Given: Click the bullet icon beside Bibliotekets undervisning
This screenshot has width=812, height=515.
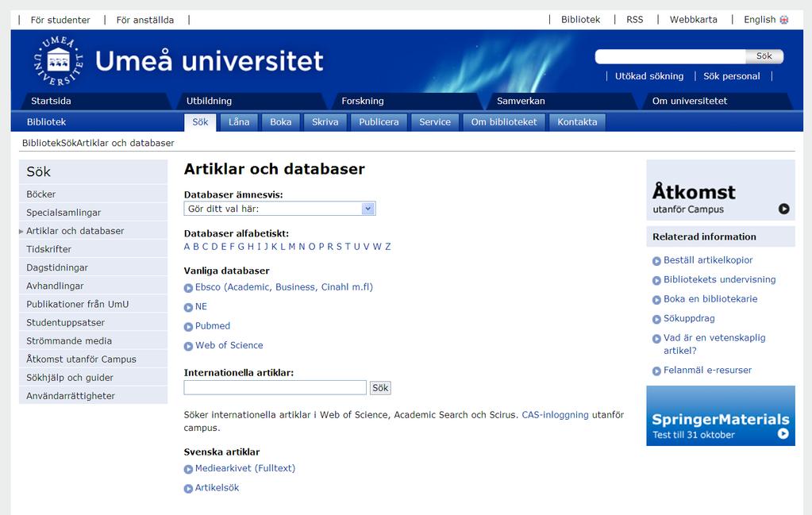Looking at the screenshot, I should click(x=656, y=281).
